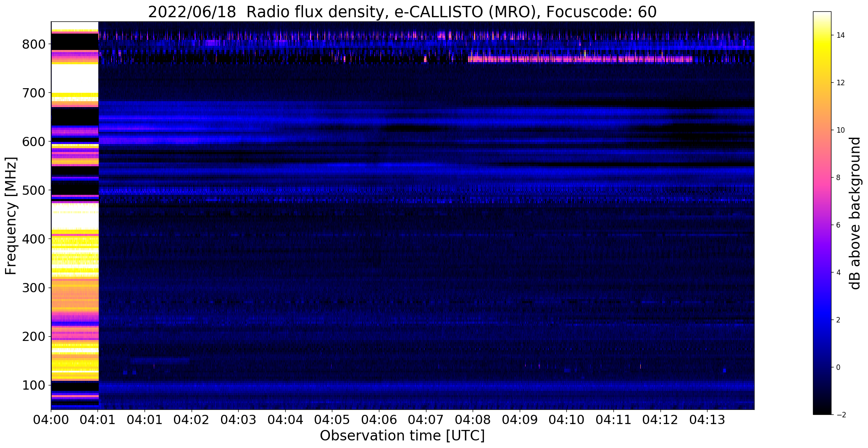This screenshot has height=448, width=868.
Task: Click the 'dB above background' colorbar label
Action: (x=855, y=213)
